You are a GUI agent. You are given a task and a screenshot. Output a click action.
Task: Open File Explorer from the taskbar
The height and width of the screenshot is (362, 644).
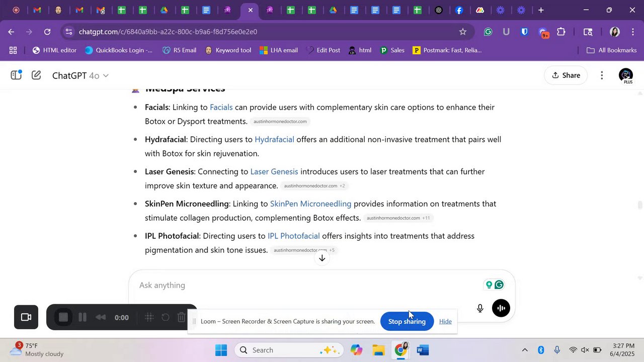(x=378, y=350)
